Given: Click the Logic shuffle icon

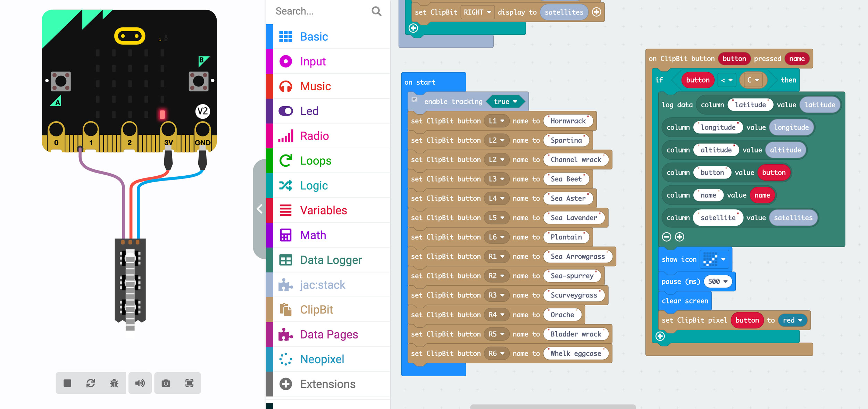Looking at the screenshot, I should coord(286,185).
